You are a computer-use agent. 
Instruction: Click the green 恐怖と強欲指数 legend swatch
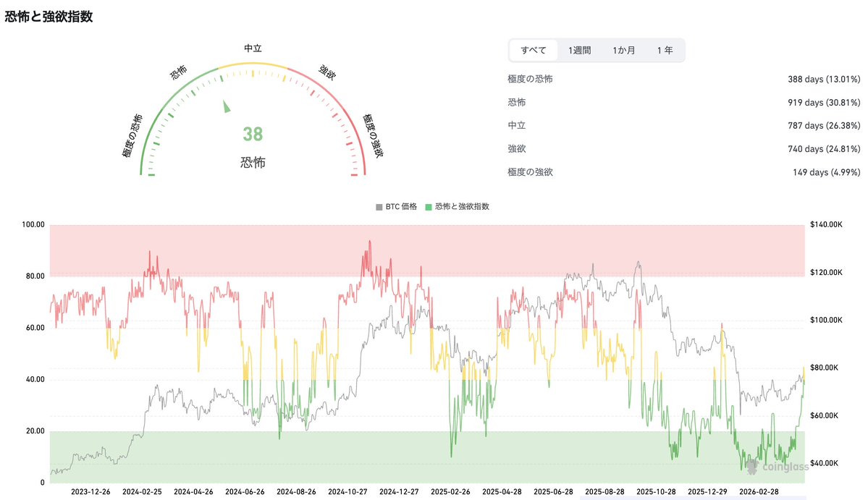click(x=429, y=207)
